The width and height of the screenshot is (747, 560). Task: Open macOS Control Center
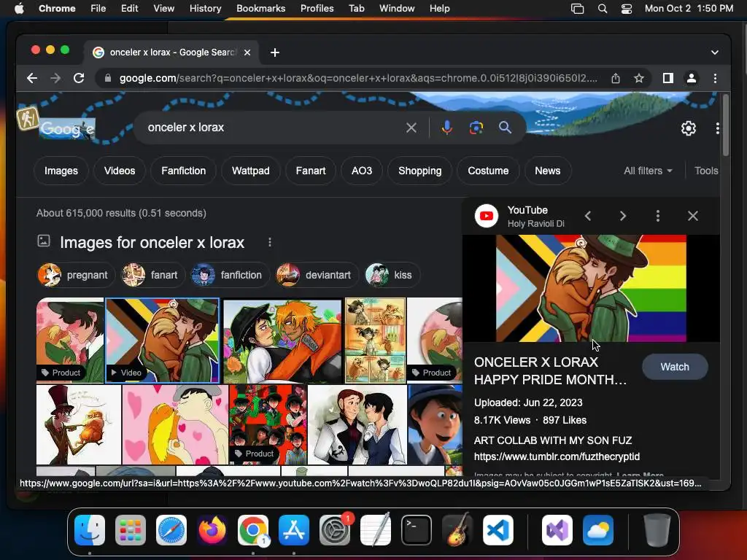coord(627,9)
